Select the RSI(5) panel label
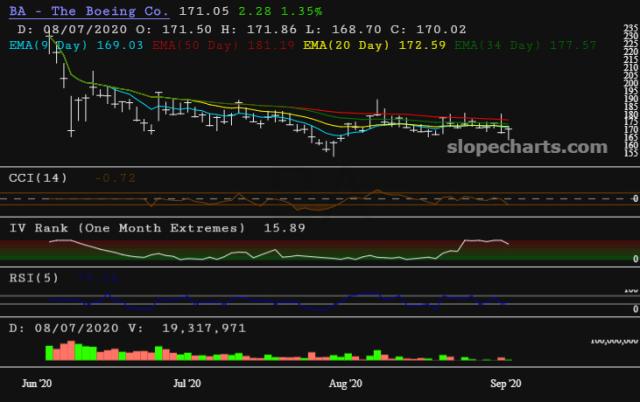Viewport: 640px width, 402px height. click(34, 277)
